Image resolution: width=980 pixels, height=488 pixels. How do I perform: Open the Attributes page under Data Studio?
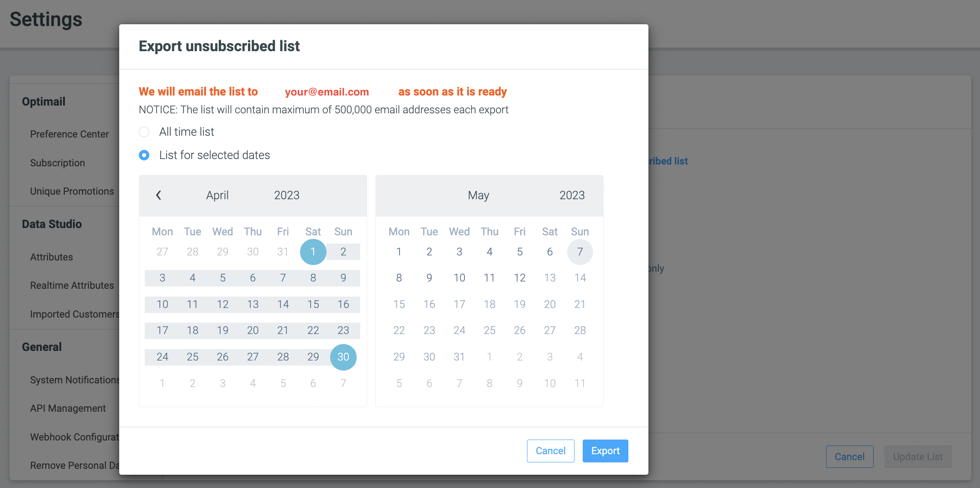pyautogui.click(x=52, y=257)
